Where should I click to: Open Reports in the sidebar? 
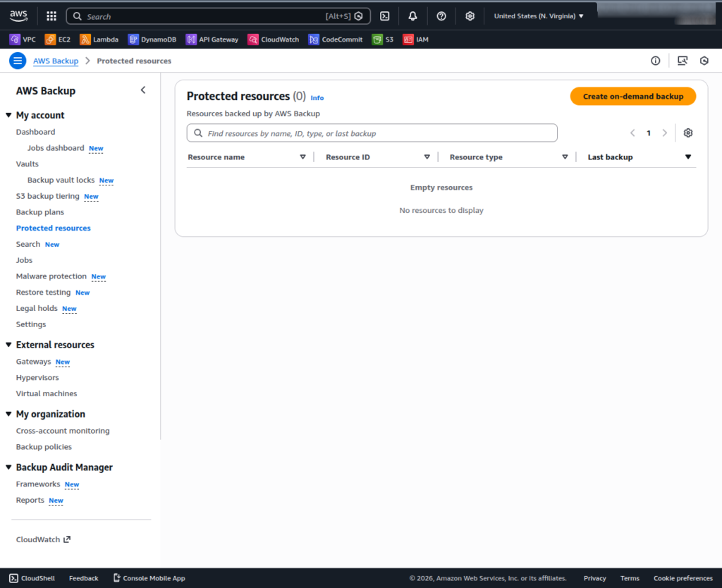pos(30,501)
